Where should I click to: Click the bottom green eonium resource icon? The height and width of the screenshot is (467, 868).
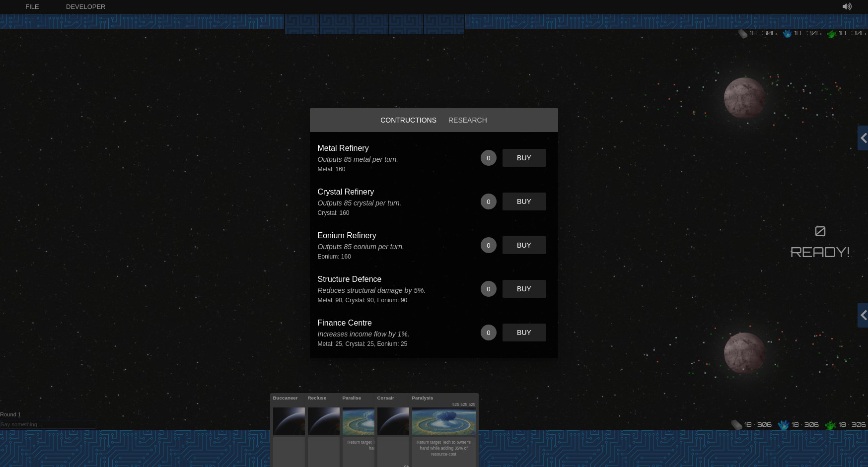click(830, 425)
